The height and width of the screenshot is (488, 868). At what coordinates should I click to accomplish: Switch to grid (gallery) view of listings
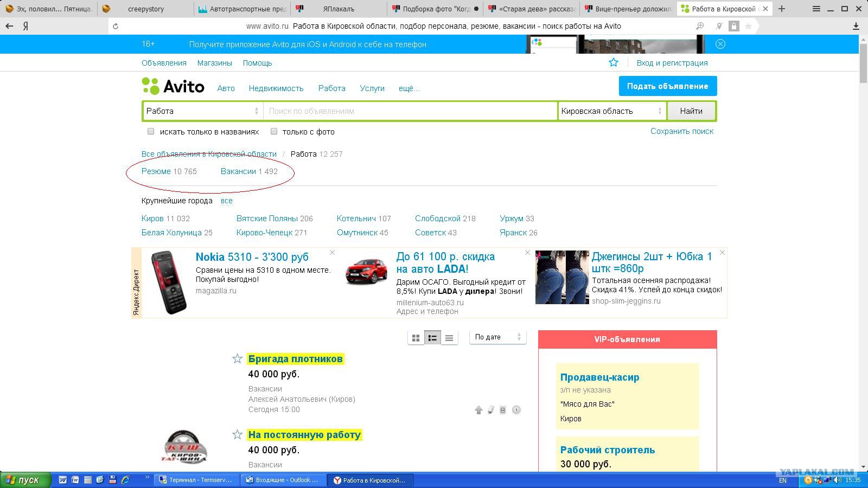(416, 338)
